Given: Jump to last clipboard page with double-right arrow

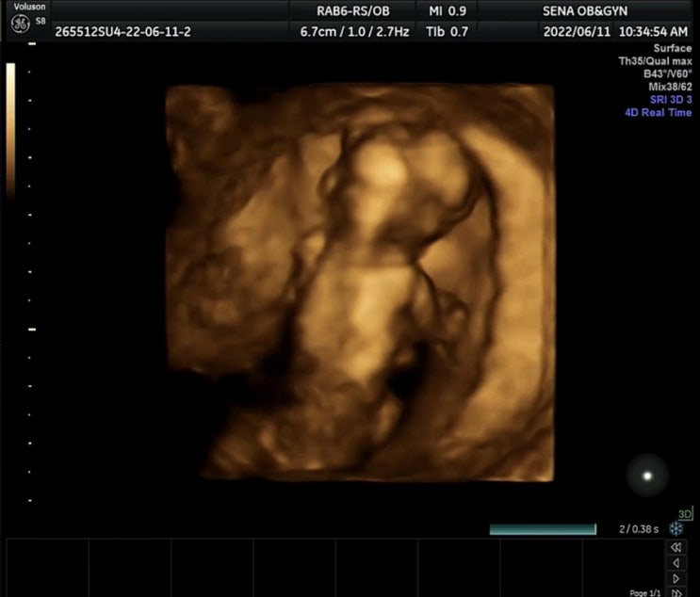Looking at the screenshot, I should tap(676, 592).
